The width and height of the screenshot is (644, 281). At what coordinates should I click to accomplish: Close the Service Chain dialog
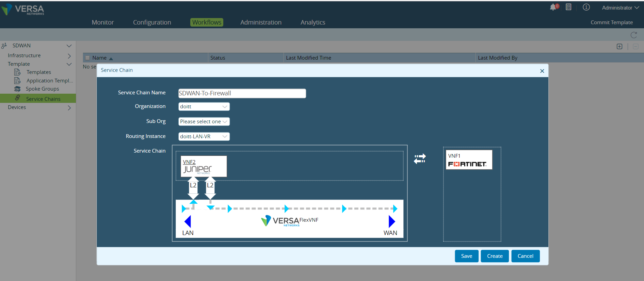click(542, 71)
